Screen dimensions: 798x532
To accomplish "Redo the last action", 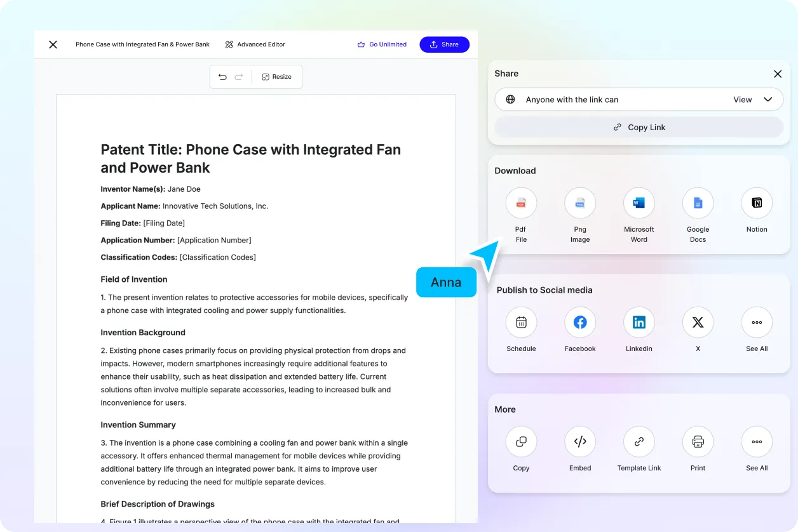I will [x=239, y=77].
